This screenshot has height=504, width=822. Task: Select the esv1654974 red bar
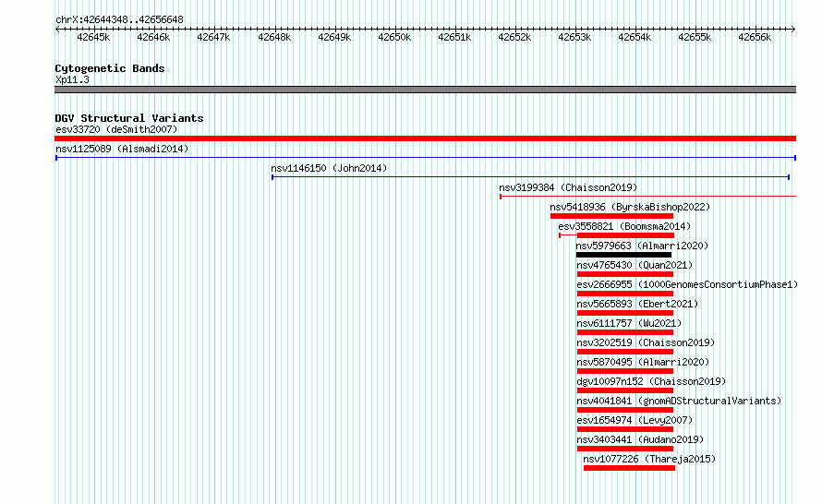coord(625,429)
